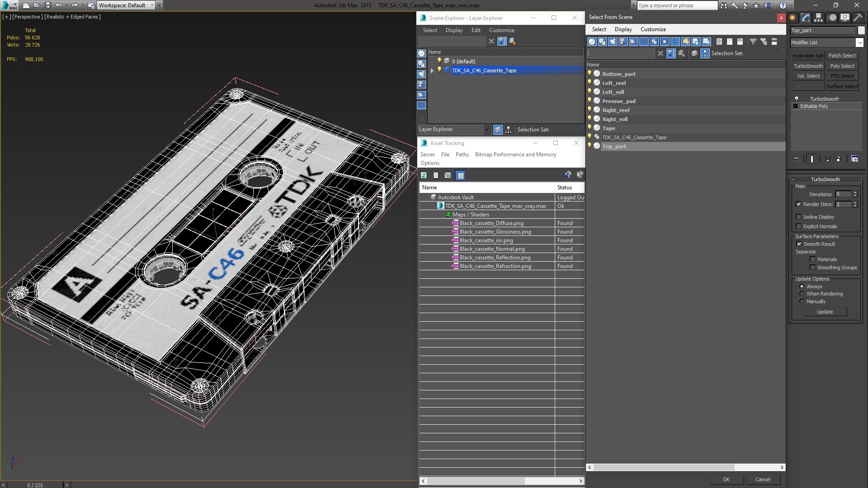Viewport: 868px width, 488px height.
Task: Click the Save File icon in top toolbar
Action: (x=47, y=5)
